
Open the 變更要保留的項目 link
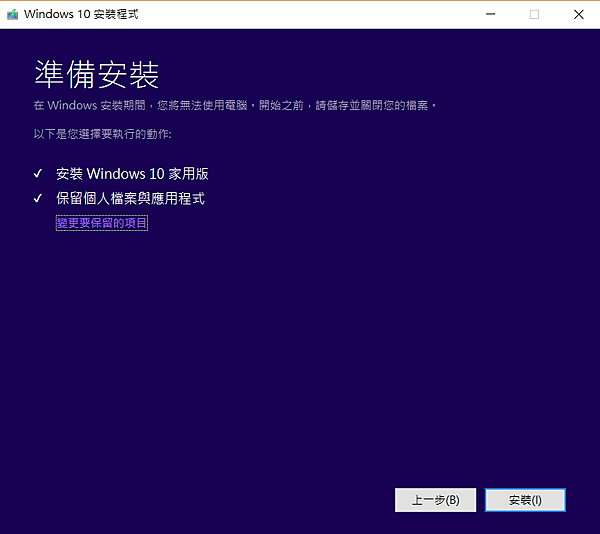(102, 223)
